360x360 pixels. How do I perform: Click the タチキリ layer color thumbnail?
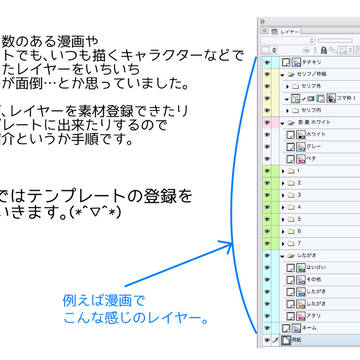pos(296,62)
